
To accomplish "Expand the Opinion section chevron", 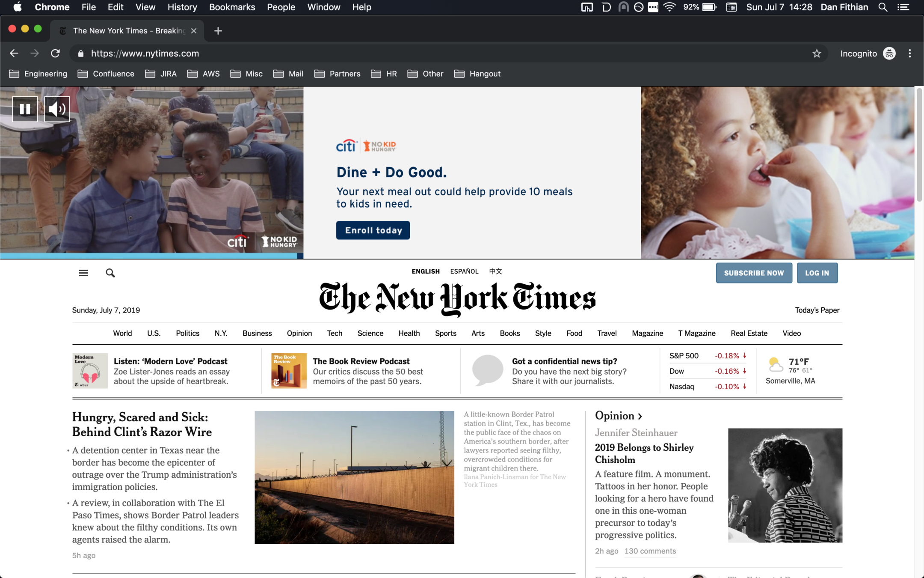I will click(640, 416).
